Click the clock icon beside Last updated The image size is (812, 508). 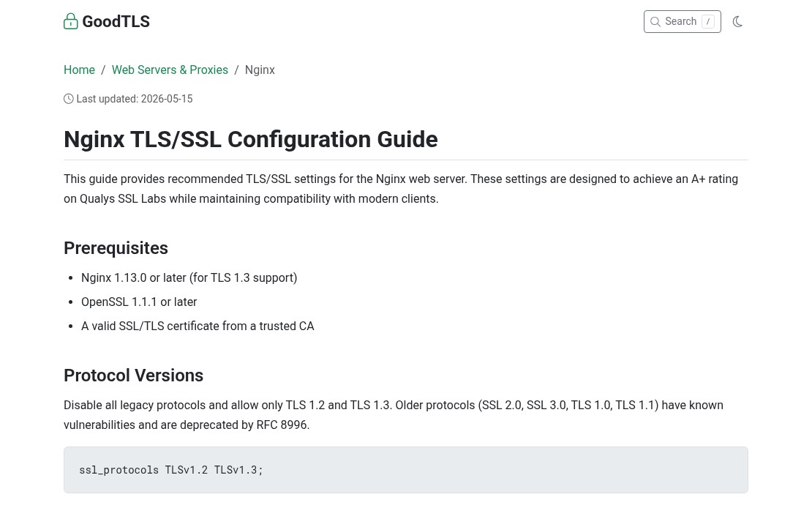pyautogui.click(x=68, y=99)
